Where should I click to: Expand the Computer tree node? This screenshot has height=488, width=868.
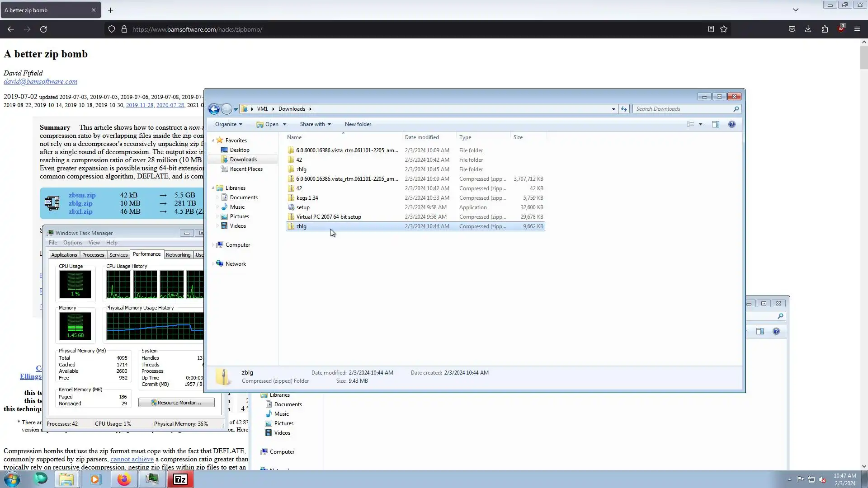[x=213, y=245]
